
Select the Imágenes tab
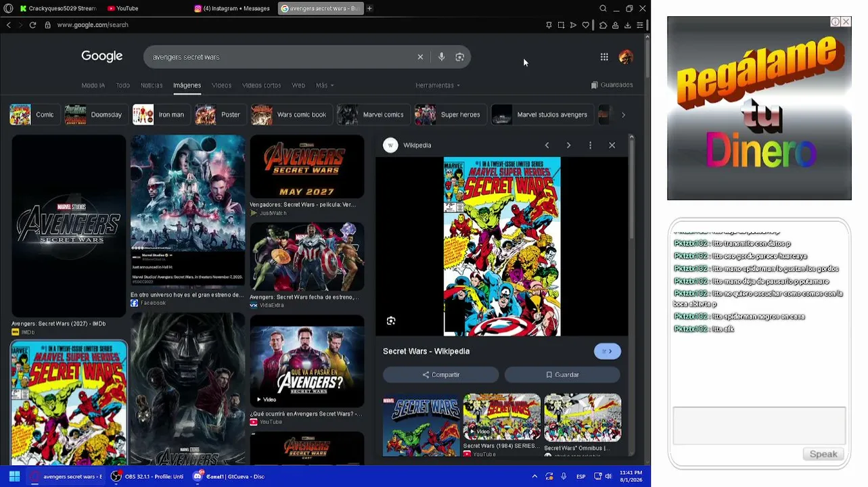click(187, 85)
